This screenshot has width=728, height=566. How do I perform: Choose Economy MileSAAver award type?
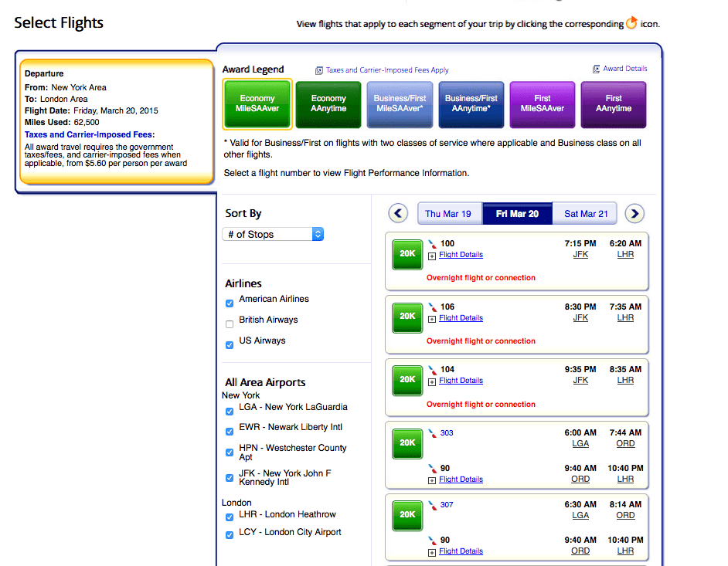(257, 104)
